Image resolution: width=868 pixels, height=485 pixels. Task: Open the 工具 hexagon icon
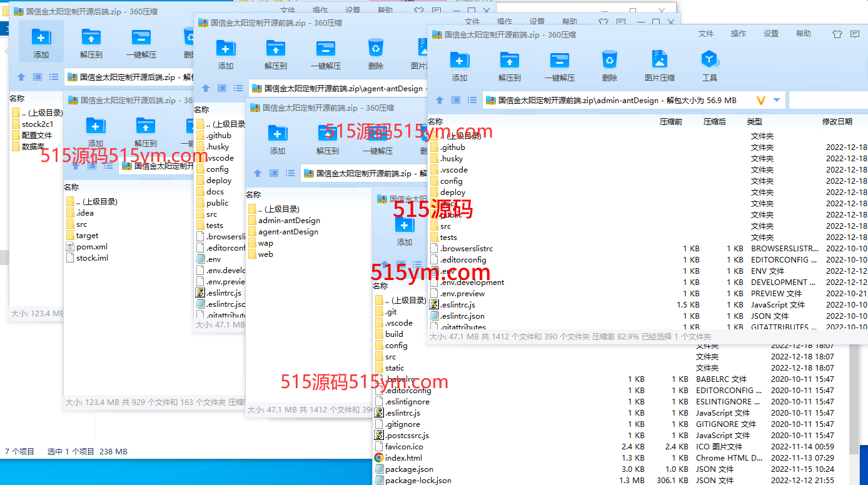(709, 66)
